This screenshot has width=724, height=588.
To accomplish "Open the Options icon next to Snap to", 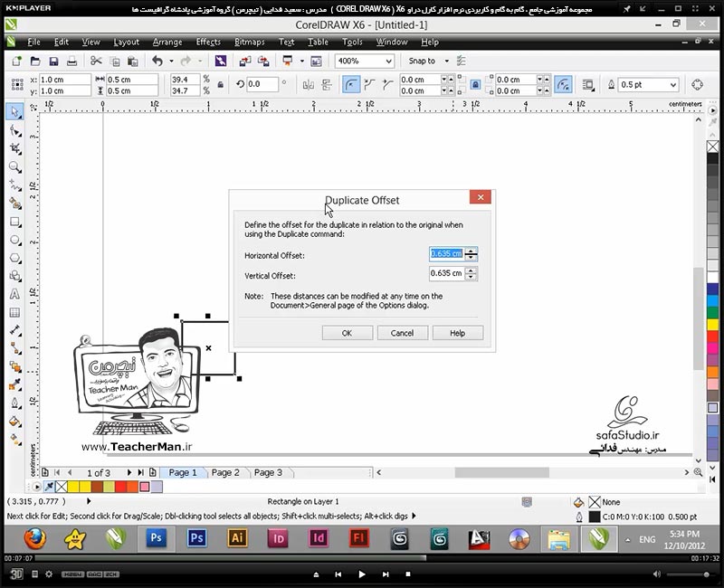I will click(461, 61).
